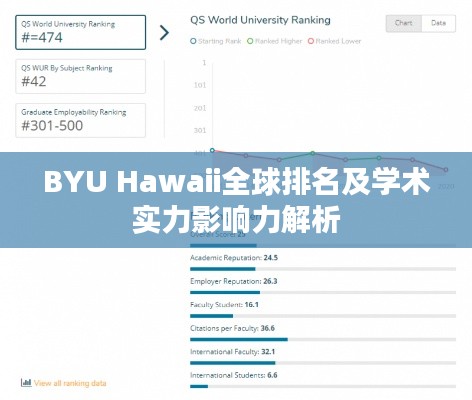Toggle the Starting Rank legend marker
Screen dimensions: 472x400
click(193, 41)
